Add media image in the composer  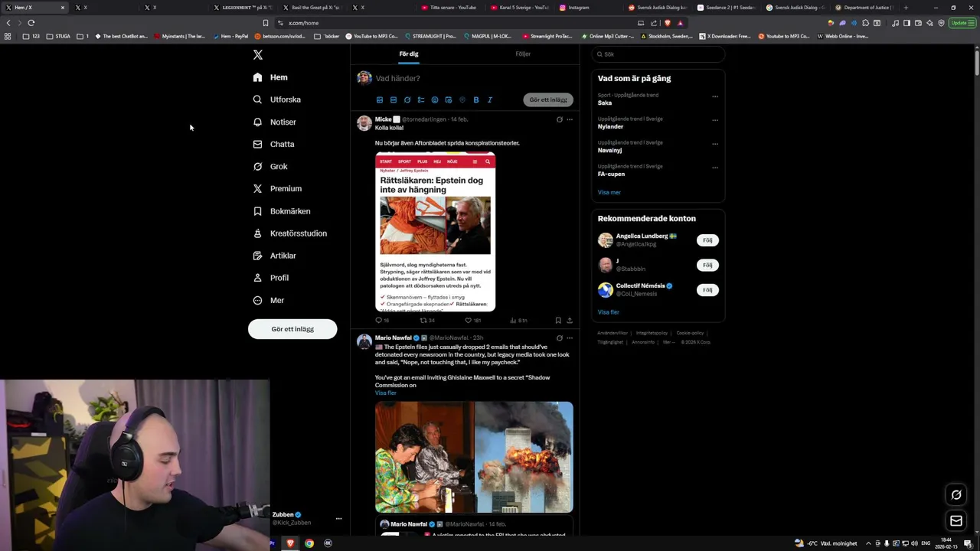click(379, 99)
